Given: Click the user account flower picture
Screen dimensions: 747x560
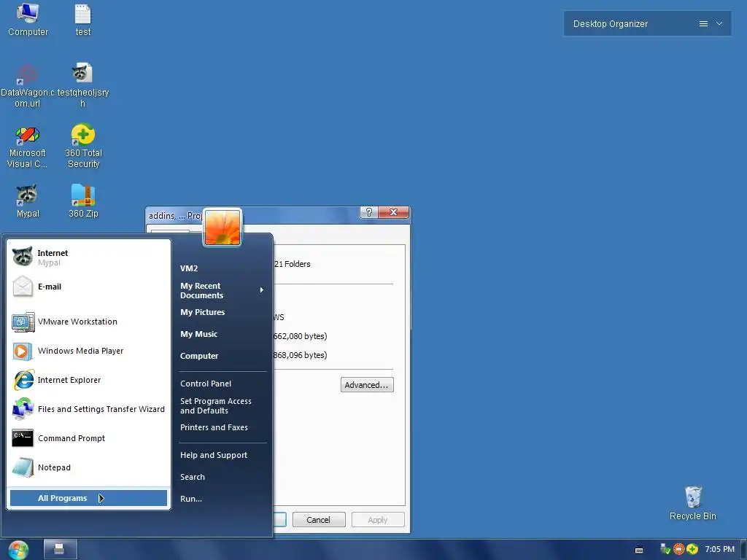Looking at the screenshot, I should pos(222,227).
